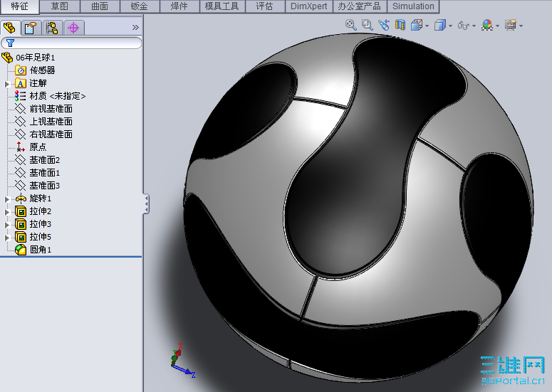This screenshot has width=552, height=392.
Task: Click the 旋转1 revolve icon
Action: coord(21,198)
